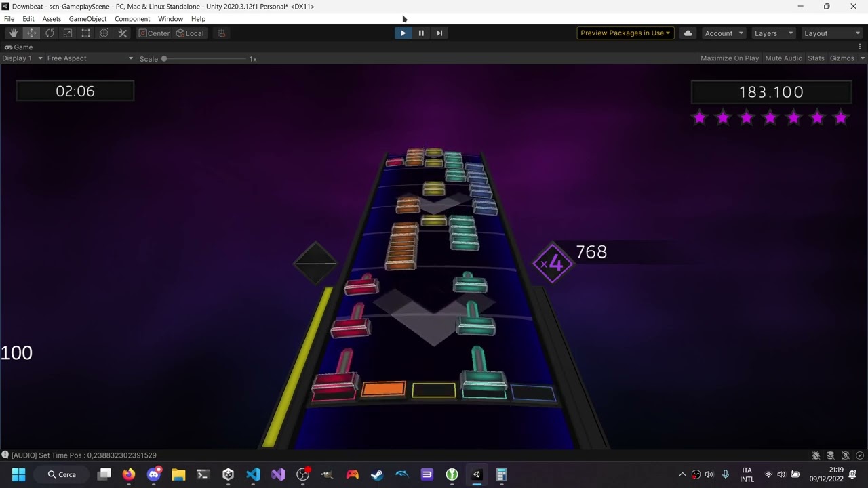
Task: Select the Game tab
Action: (19, 47)
